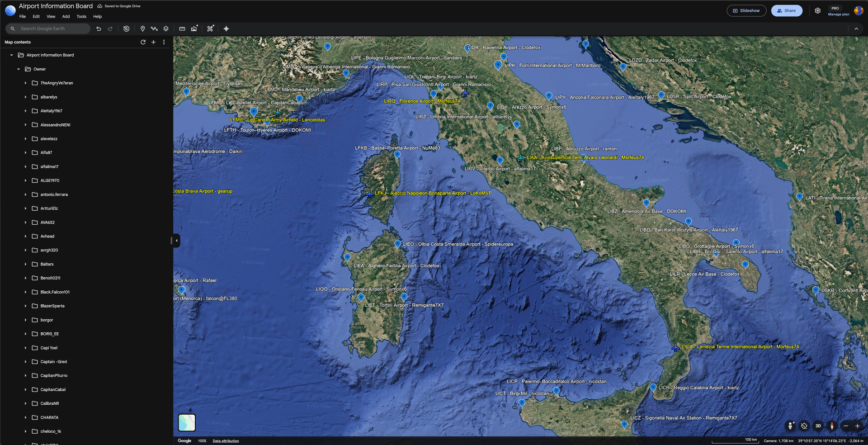
Task: Click the Share button
Action: pyautogui.click(x=787, y=11)
